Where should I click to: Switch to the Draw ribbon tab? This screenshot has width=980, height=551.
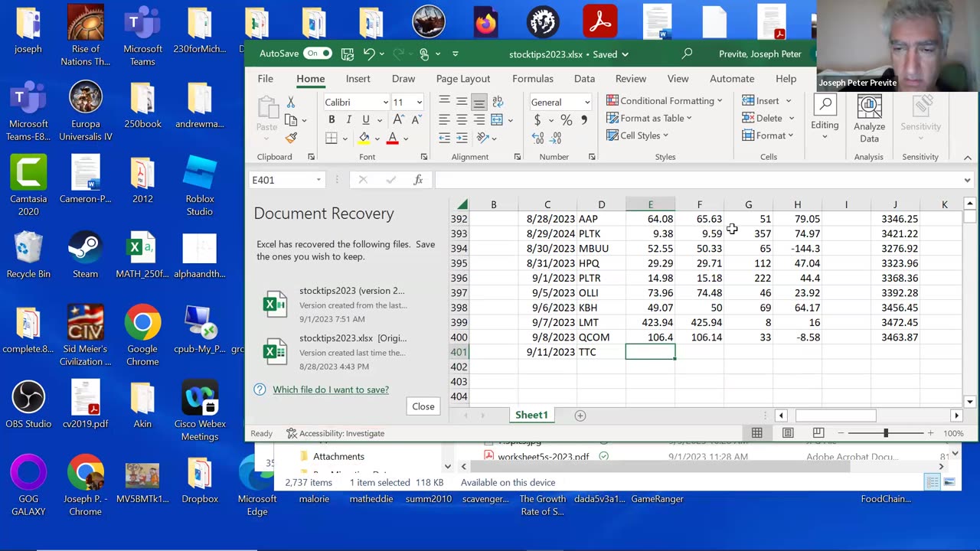[x=403, y=79]
